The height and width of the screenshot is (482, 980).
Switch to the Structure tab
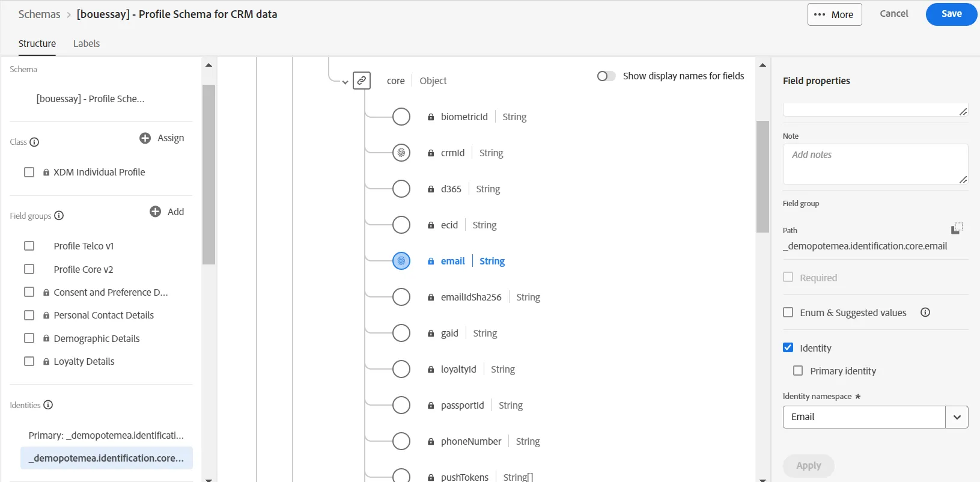coord(37,43)
